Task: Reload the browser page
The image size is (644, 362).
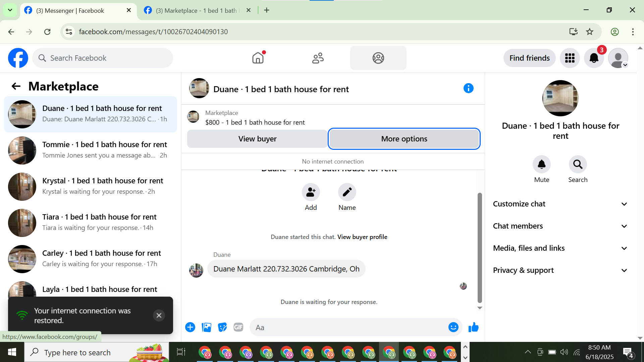Action: tap(47, 32)
